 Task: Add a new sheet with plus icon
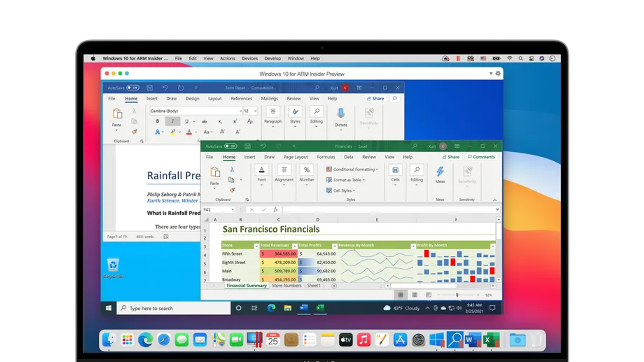(334, 286)
